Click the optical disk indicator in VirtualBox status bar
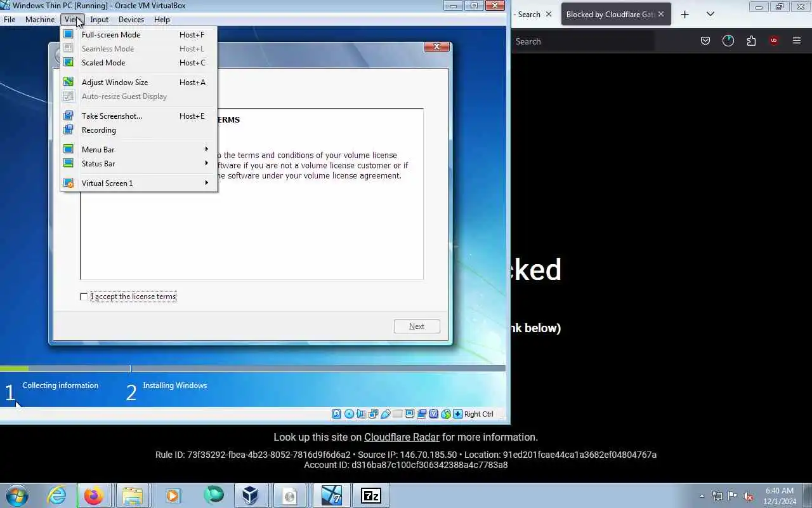The image size is (812, 508). tap(349, 414)
